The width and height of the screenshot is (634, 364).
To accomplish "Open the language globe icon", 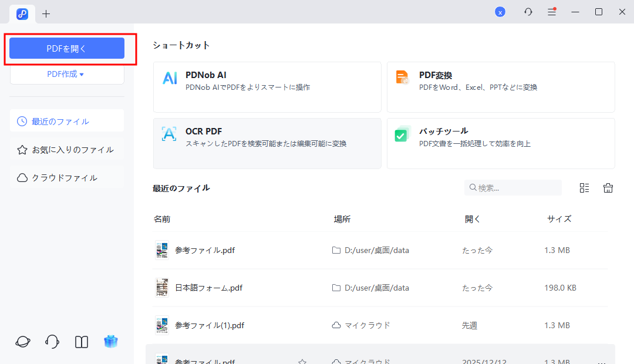I will (22, 341).
